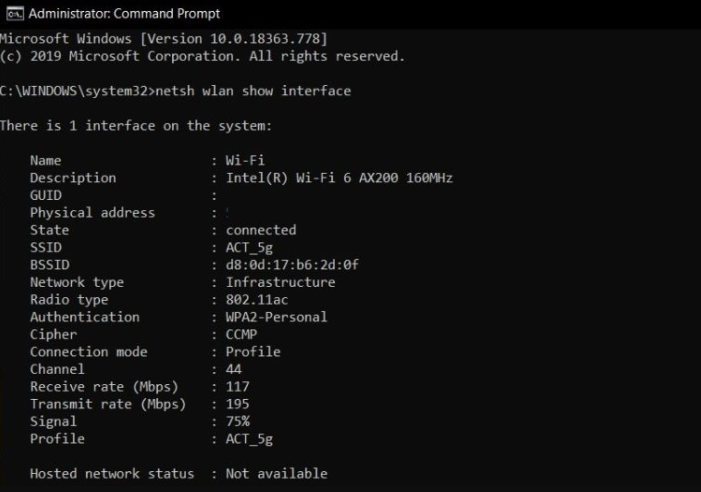
Task: Click the Infrastructure network type value
Action: pos(280,282)
